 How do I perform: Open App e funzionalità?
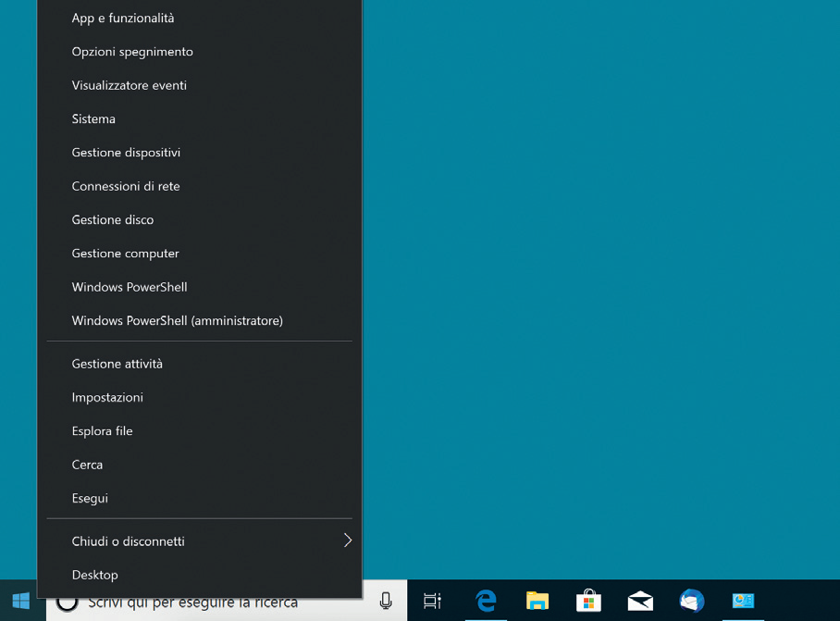click(x=199, y=19)
